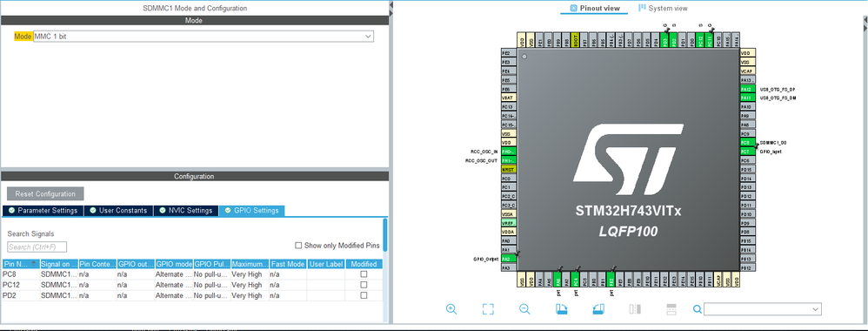The height and width of the screenshot is (331, 868).
Task: Click the pin search magnifier icon
Action: pyautogui.click(x=698, y=309)
